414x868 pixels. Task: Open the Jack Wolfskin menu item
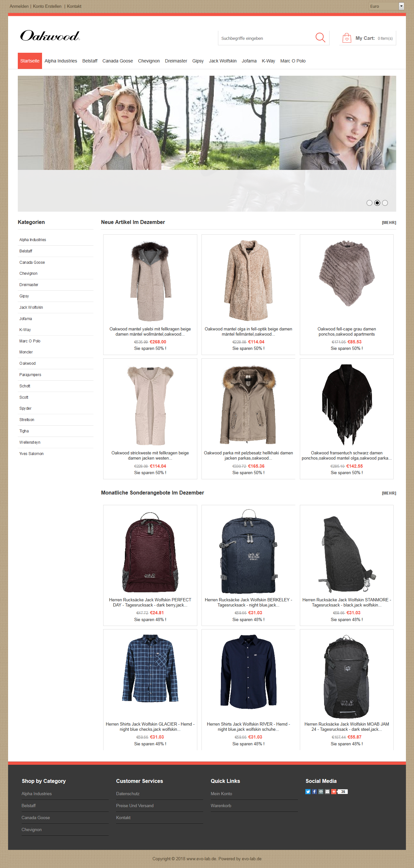(x=223, y=61)
